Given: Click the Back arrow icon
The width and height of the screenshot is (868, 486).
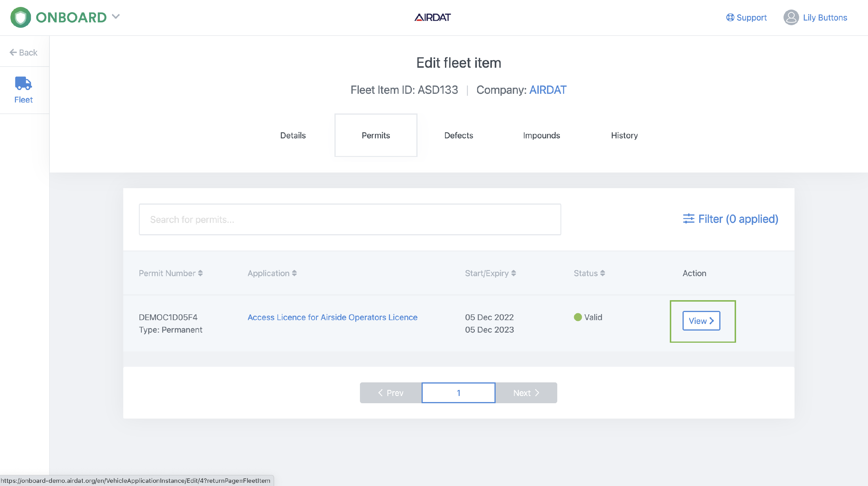Looking at the screenshot, I should tap(13, 52).
